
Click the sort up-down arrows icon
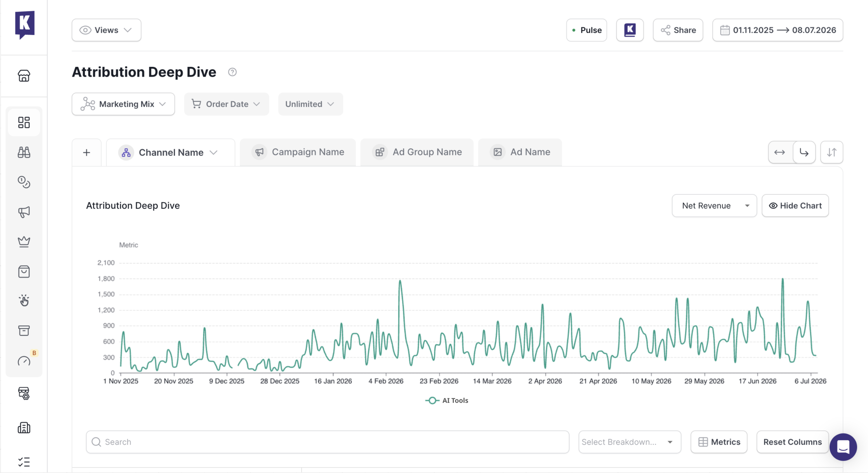pos(831,152)
